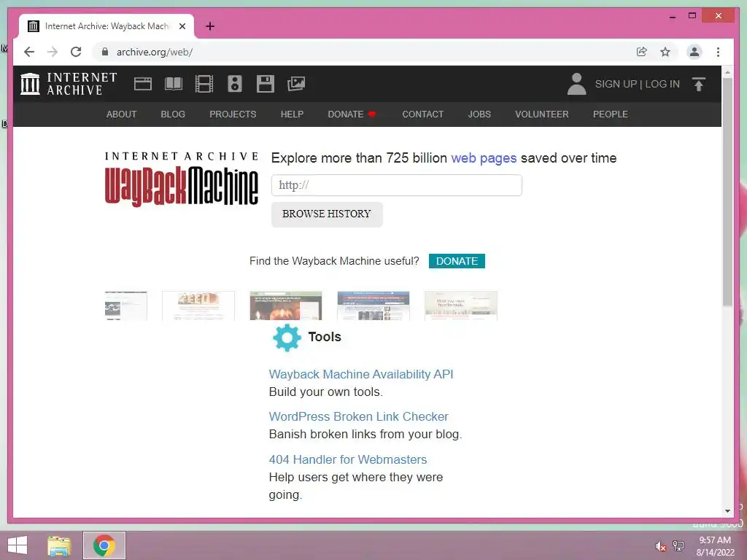Open the VOLUNTEER menu item
Viewport: 747px width, 560px height.
click(542, 114)
